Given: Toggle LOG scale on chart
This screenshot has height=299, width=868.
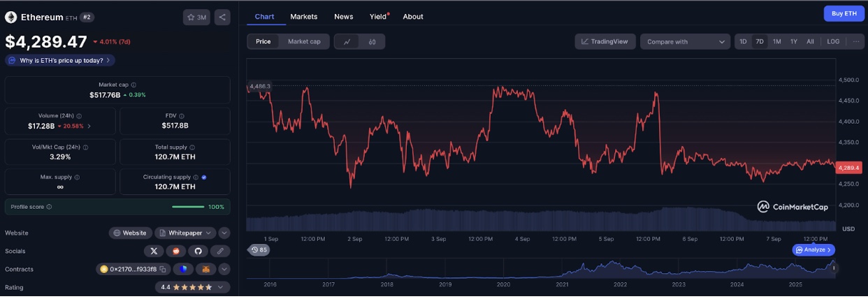Looking at the screenshot, I should pos(833,42).
